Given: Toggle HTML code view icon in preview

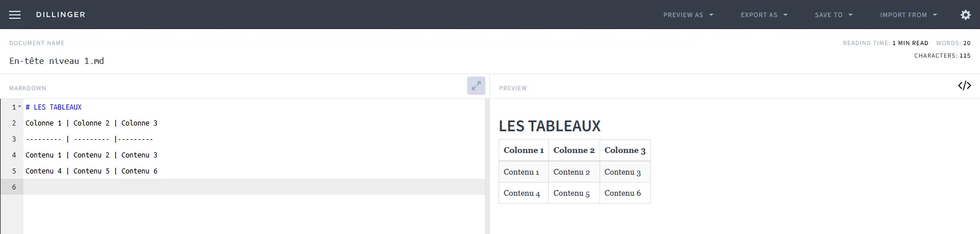Looking at the screenshot, I should pyautogui.click(x=964, y=86).
